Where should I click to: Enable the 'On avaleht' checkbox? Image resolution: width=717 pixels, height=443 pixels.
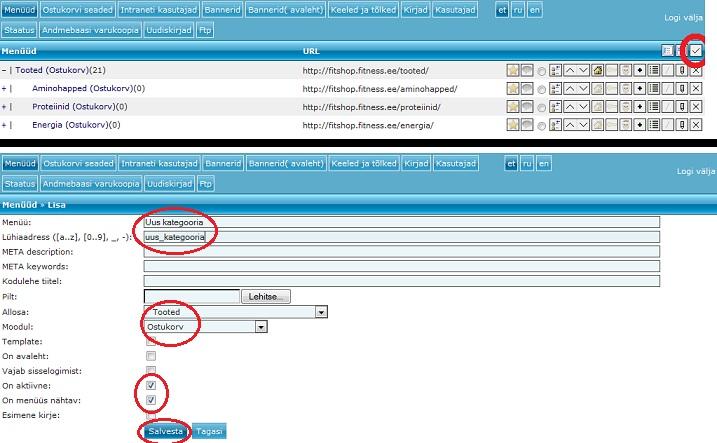(151, 355)
